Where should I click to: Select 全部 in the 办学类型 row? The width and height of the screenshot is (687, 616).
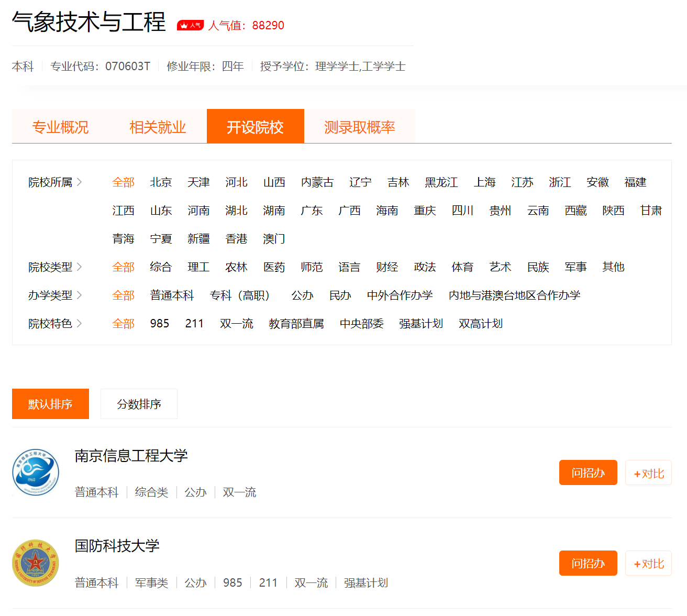coord(124,295)
